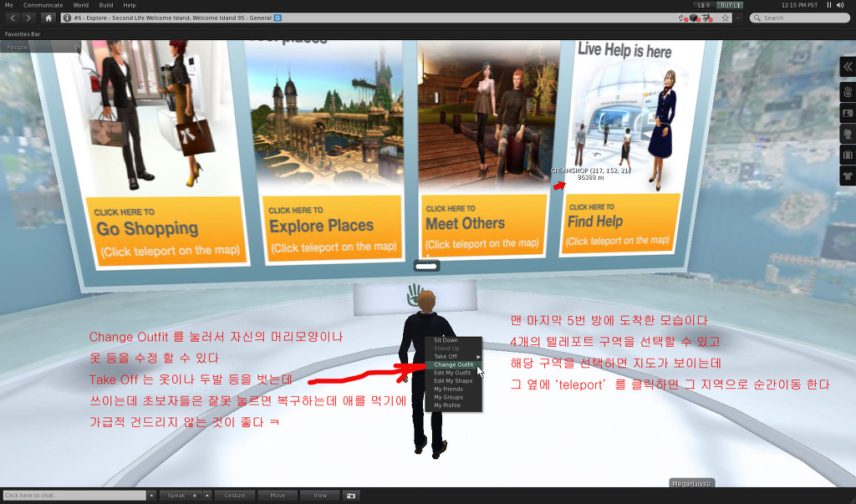
Task: Open the Me menu
Action: tap(8, 5)
